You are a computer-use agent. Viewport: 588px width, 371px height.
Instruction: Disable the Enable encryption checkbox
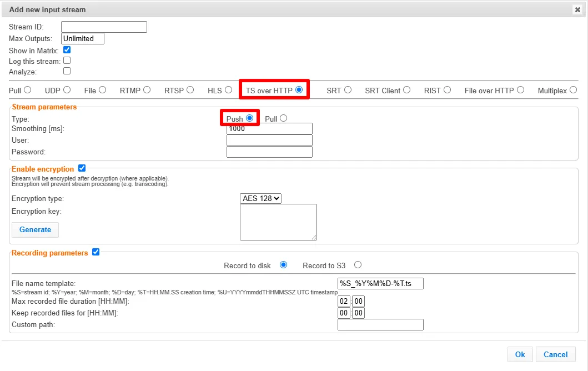tap(82, 168)
